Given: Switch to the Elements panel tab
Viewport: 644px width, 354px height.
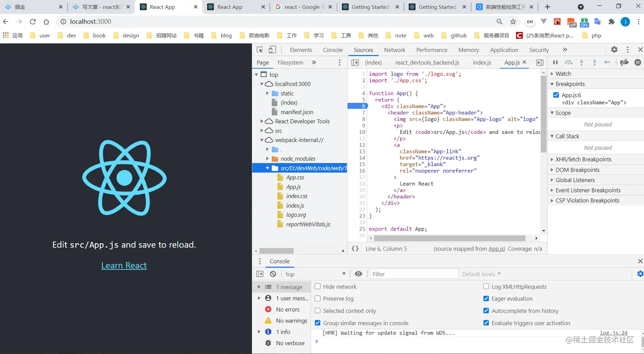Looking at the screenshot, I should pyautogui.click(x=301, y=50).
